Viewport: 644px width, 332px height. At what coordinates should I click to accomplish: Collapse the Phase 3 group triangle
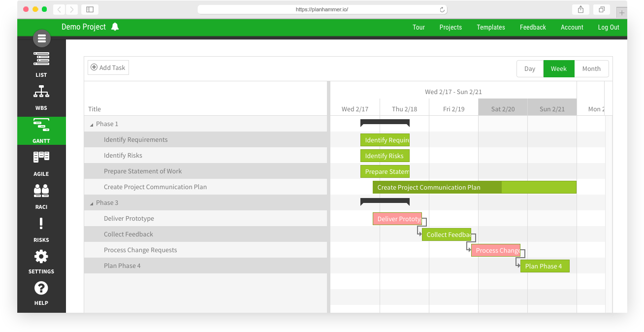92,204
